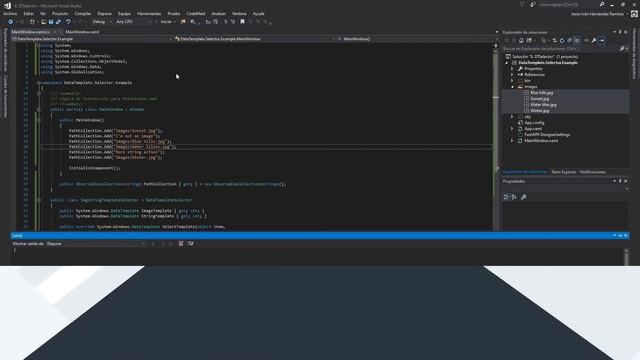The width and height of the screenshot is (640, 360).
Task: Collapse the namespace DataTemplate.Selector.Example code block
Action: 39,83
